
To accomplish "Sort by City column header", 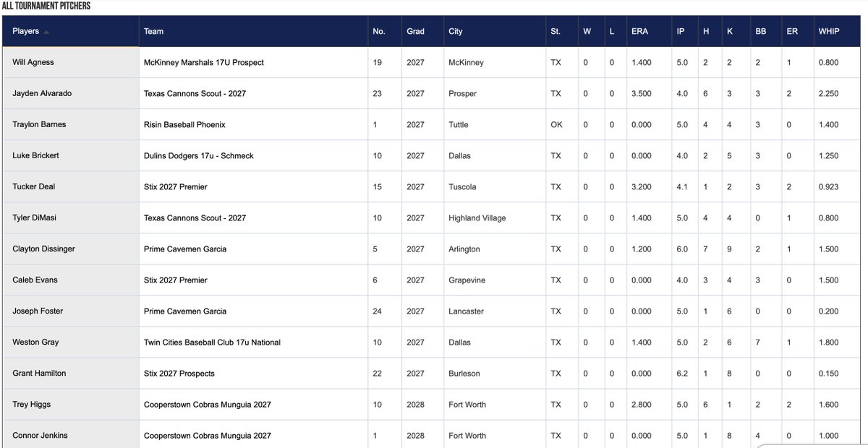I will (455, 32).
